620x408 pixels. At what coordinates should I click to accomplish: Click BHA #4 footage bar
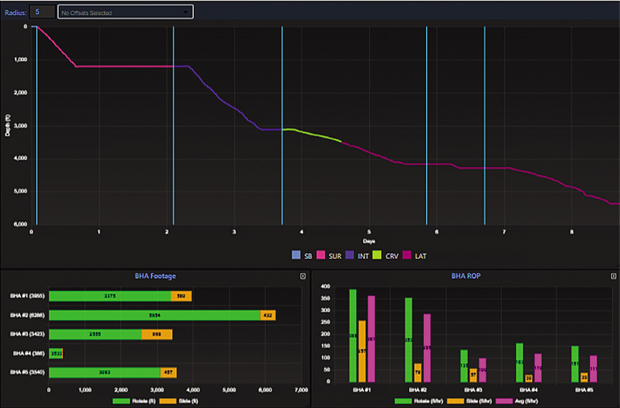56,353
